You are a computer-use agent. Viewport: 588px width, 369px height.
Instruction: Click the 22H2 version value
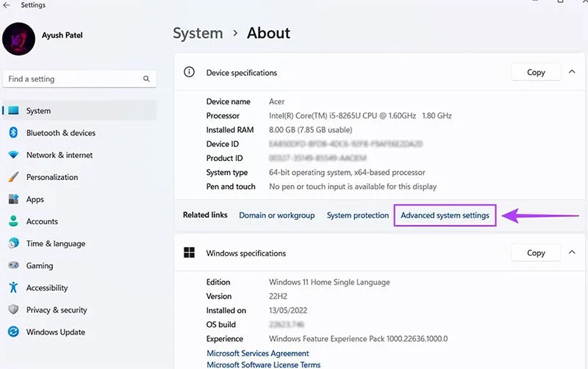278,296
